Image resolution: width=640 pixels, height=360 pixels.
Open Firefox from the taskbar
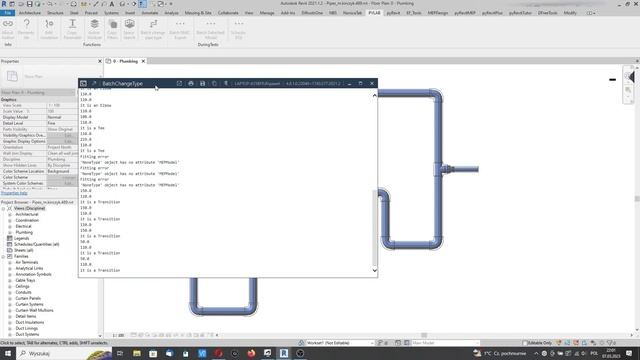(x=251, y=353)
